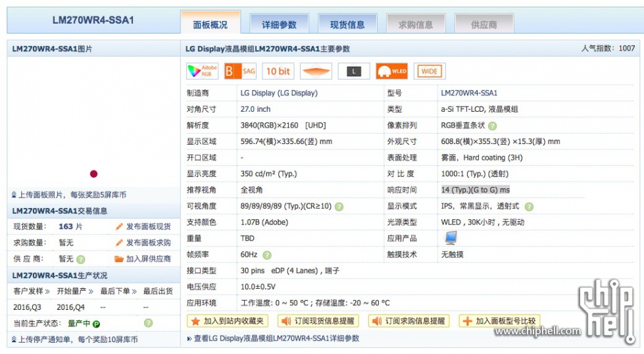This screenshot has width=644, height=354.
Task: Click the 27.0 inch diagonal size value
Action: point(255,109)
